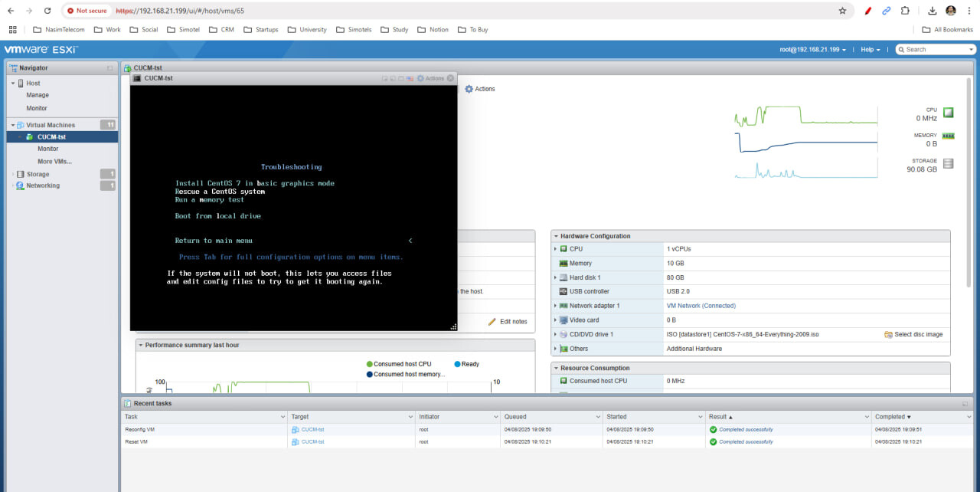Minimize the Recent tasks panel
This screenshot has width=980, height=492.
click(965, 403)
